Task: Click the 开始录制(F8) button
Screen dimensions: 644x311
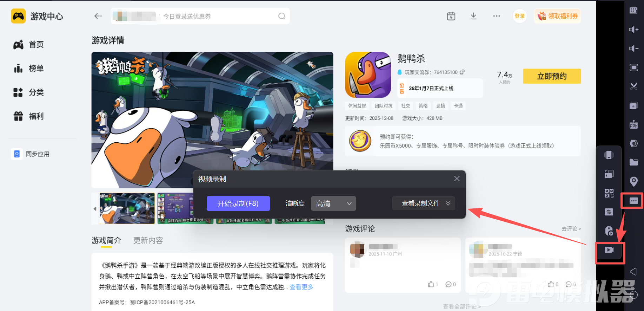Action: 238,203
